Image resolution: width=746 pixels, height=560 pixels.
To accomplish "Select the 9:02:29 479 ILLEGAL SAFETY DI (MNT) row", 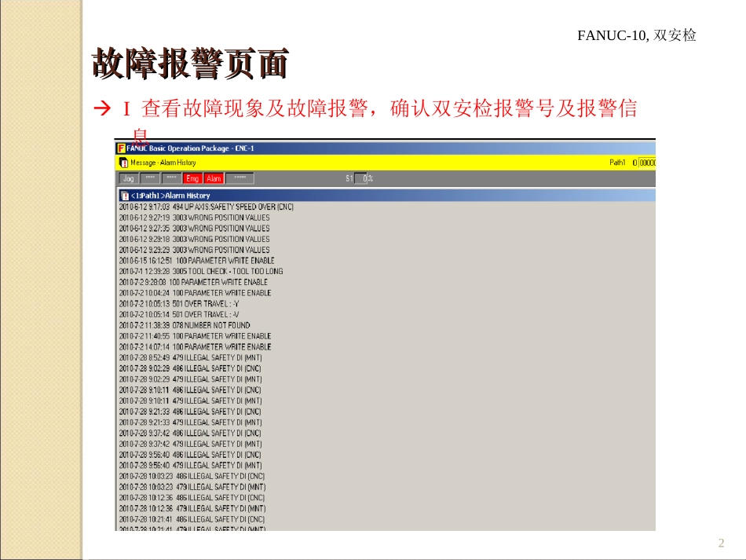I will [x=190, y=379].
